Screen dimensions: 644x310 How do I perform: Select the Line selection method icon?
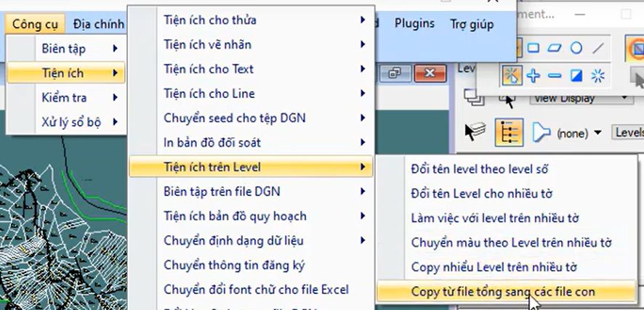click(x=598, y=49)
